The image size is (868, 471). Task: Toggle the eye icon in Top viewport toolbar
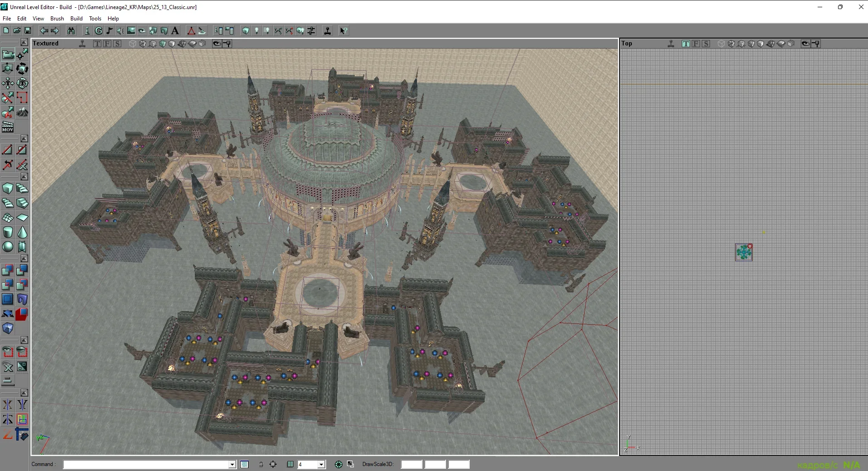[x=806, y=44]
